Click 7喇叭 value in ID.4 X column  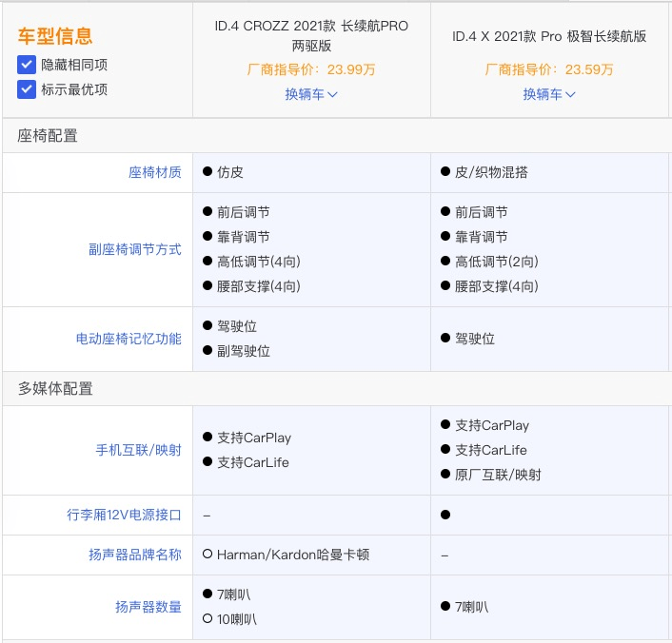(x=471, y=607)
